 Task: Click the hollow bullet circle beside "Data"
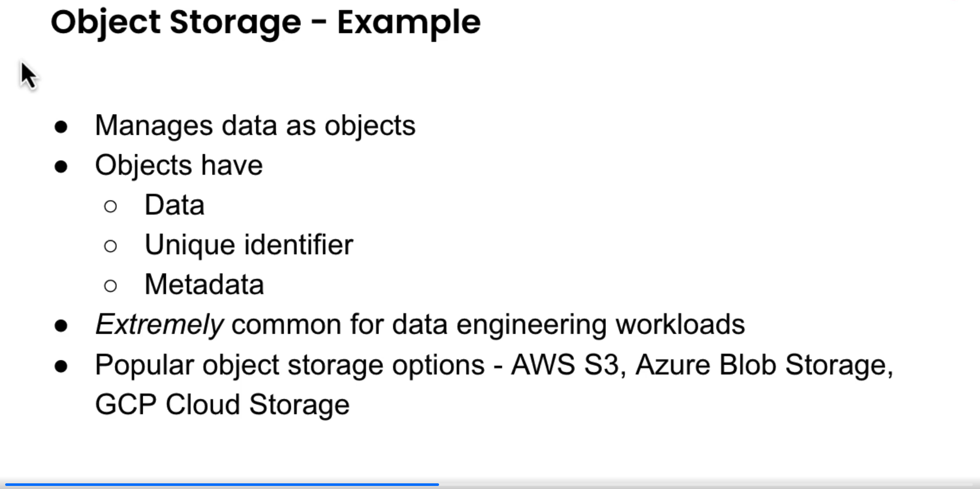[110, 207]
